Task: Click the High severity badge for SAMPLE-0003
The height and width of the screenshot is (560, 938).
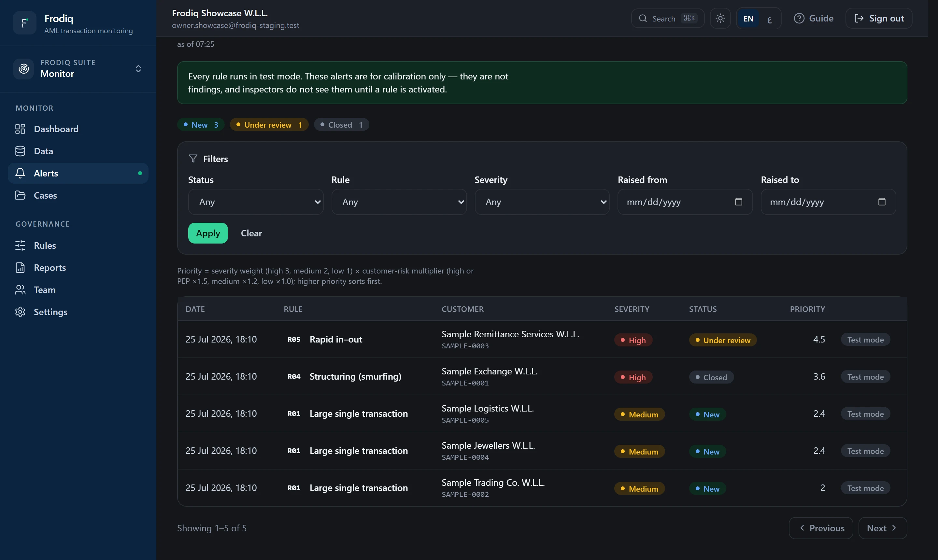Action: pyautogui.click(x=633, y=340)
